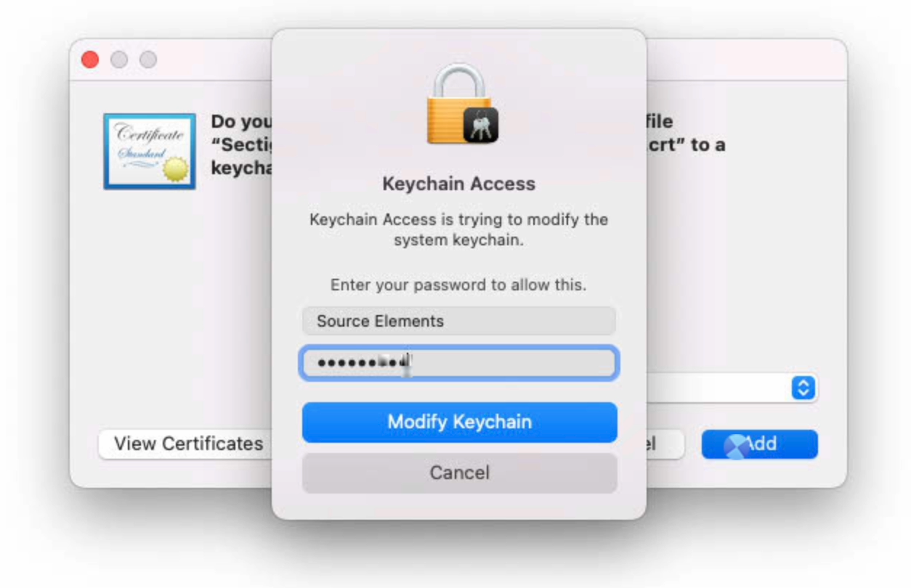Click the 'trying to modify' message text
The image size is (911, 588).
459,229
